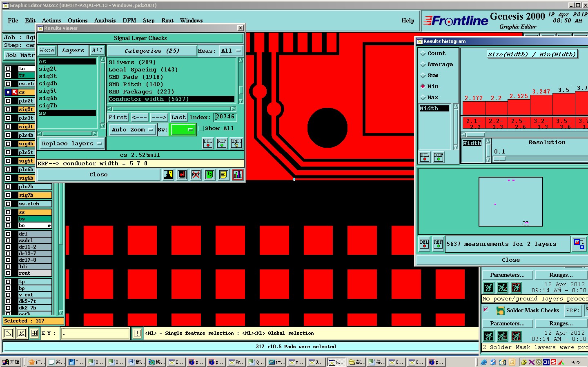588x367 pixels.
Task: Click second running-man icon above power/ground message
Action: tap(503, 287)
